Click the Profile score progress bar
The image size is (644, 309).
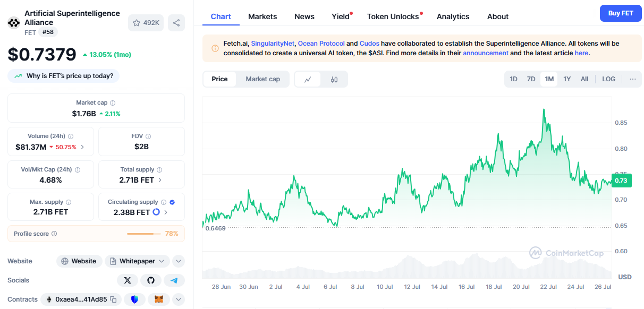(144, 234)
